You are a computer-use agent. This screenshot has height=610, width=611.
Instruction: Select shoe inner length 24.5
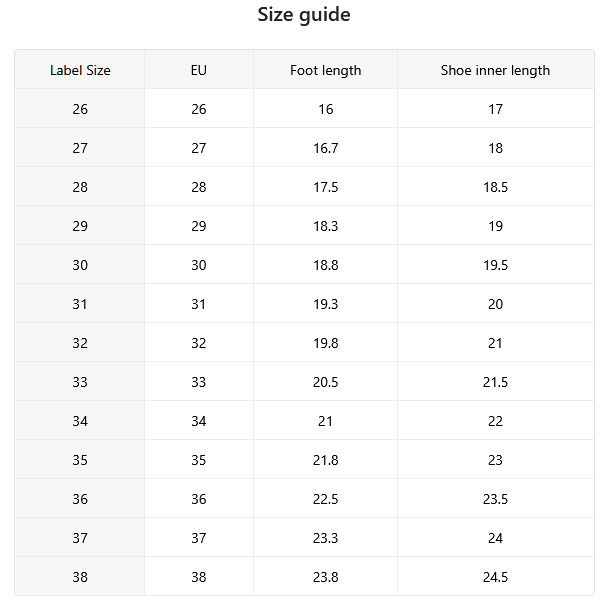click(495, 577)
